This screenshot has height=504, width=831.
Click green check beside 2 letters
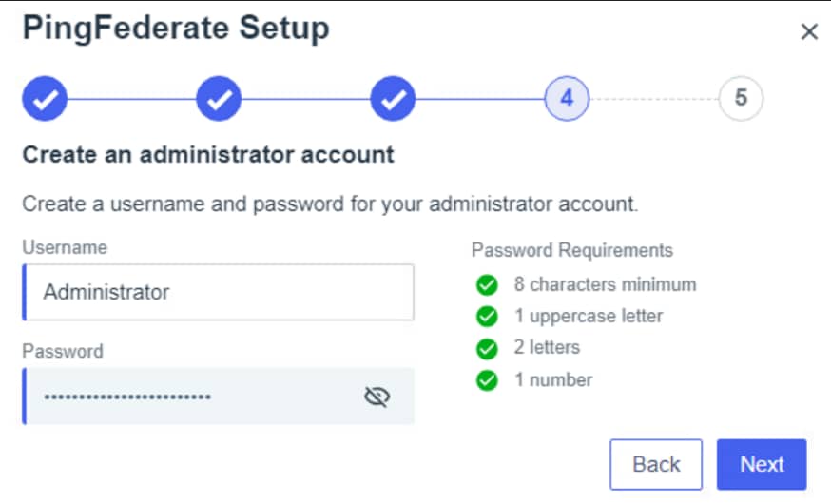[x=487, y=348]
